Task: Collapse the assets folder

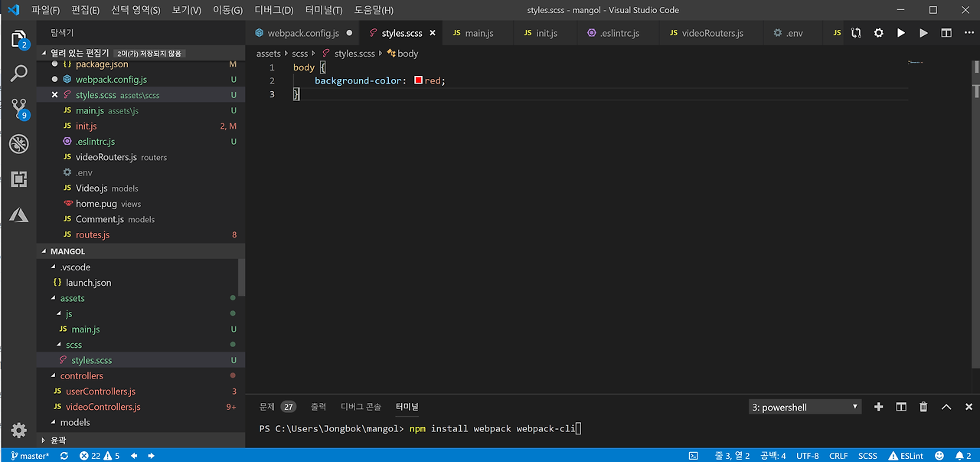Action: click(54, 298)
